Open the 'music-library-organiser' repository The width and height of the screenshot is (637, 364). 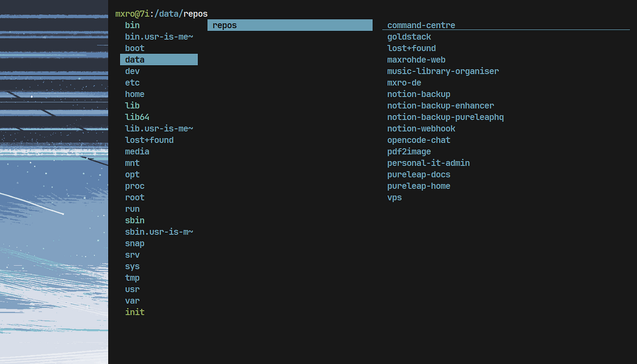(x=443, y=71)
